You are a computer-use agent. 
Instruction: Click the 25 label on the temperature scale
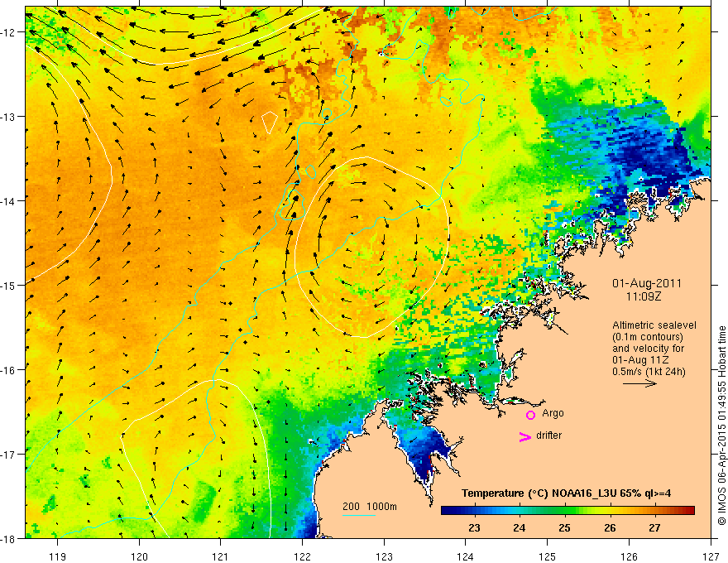(564, 528)
